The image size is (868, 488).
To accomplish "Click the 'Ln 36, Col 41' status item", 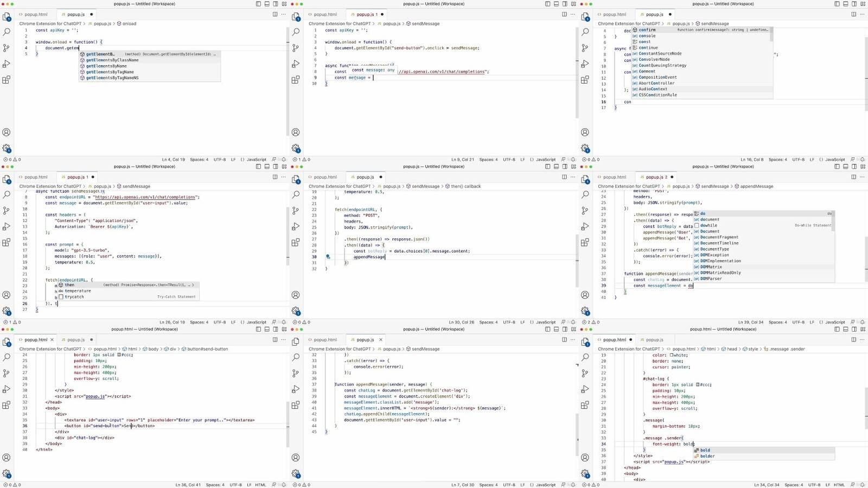I will tap(188, 485).
